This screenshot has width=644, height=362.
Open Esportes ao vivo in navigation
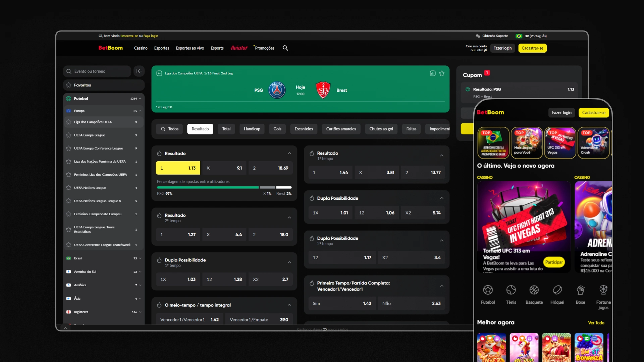[190, 48]
